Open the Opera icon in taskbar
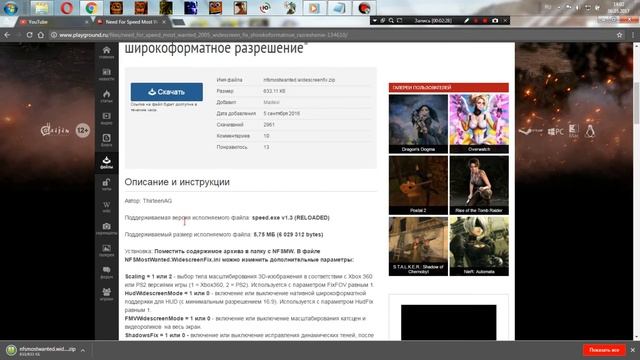 tap(67, 8)
